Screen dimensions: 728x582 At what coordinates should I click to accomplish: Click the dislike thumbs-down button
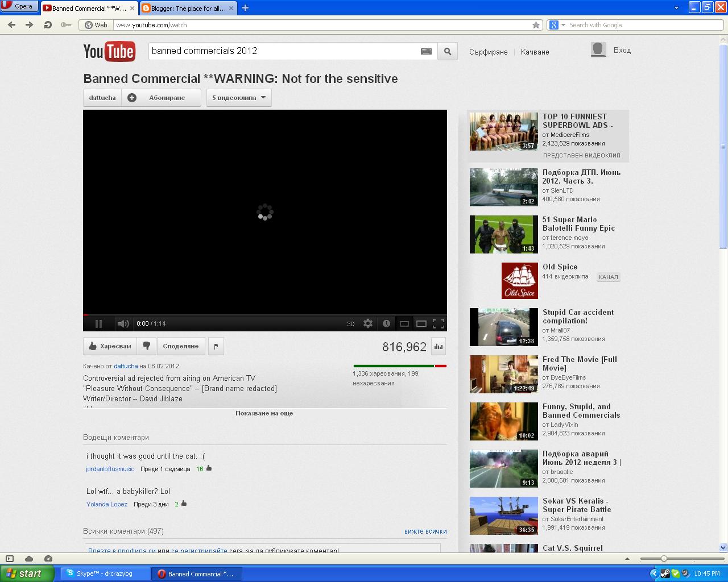tap(147, 346)
